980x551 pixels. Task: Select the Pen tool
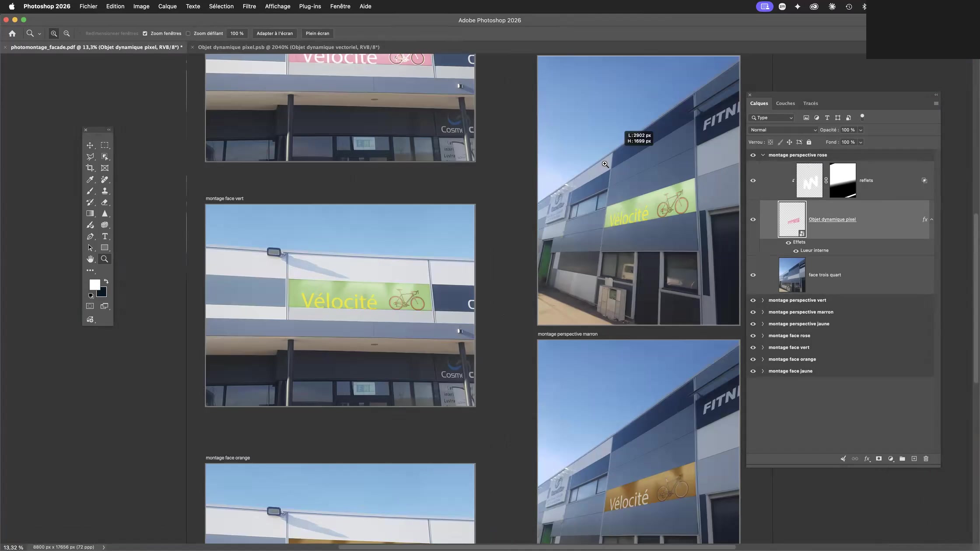(x=90, y=236)
